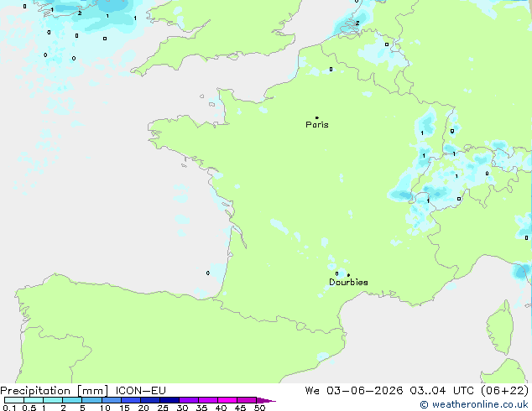Pick the 45–50 mm legend swatch
This screenshot has width=532, height=411.
[247, 400]
